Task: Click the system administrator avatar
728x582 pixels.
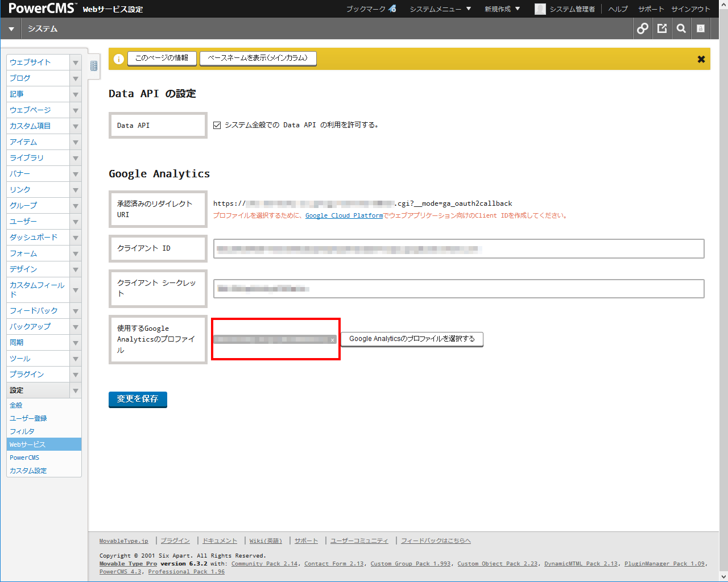Action: point(540,9)
